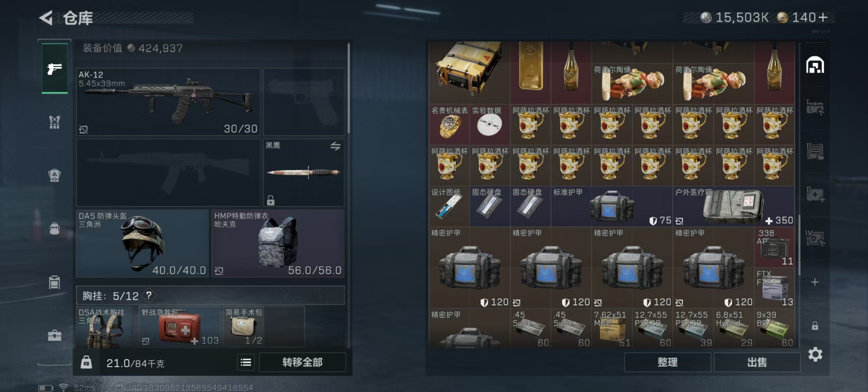Go back using the arrow beside 仓库
The width and height of the screenshot is (868, 392).
(x=46, y=18)
